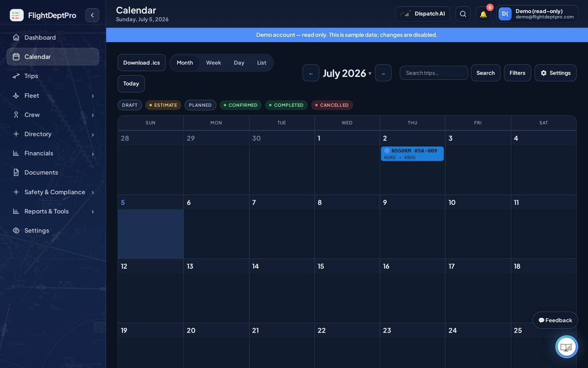Toggle the DRAFT status filter

[x=130, y=105]
